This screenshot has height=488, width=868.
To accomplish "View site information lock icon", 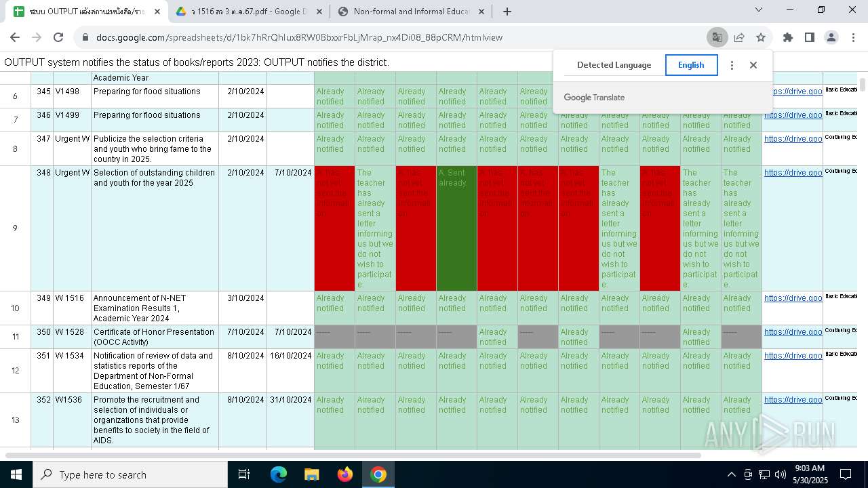I will point(85,37).
